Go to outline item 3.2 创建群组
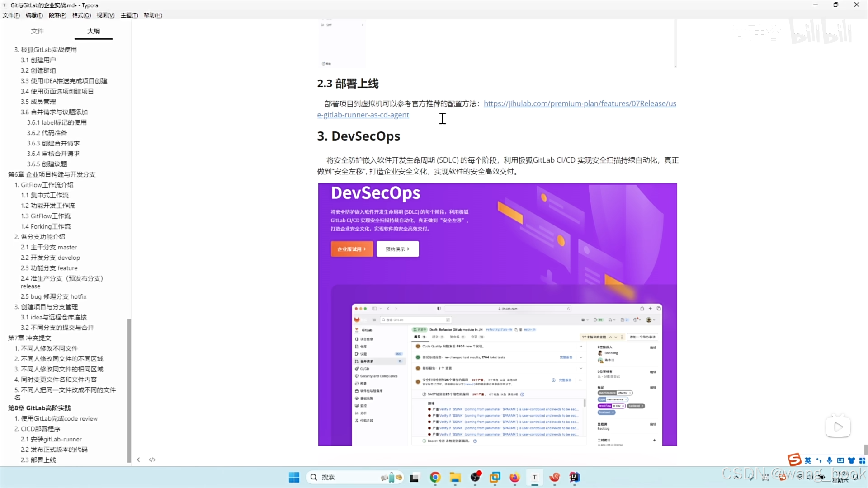 [x=38, y=70]
